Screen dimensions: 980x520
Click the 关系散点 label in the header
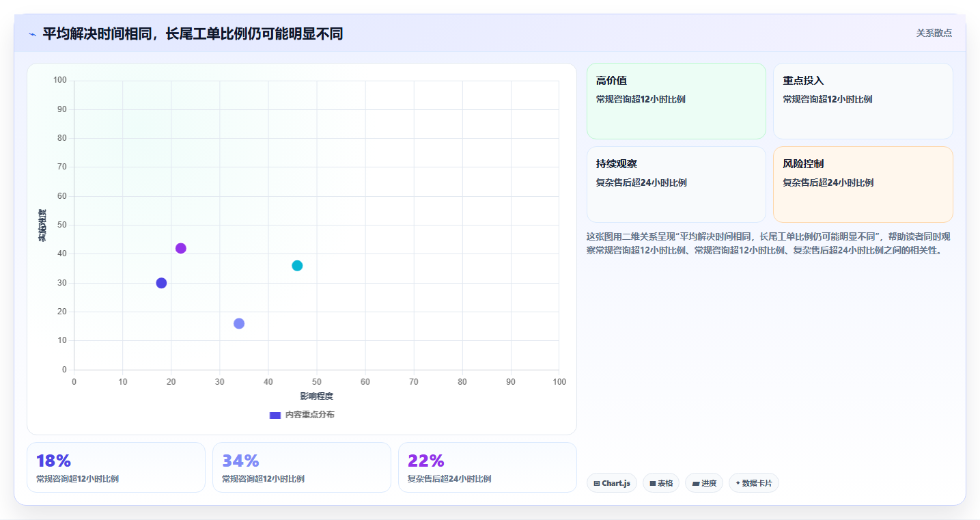tap(934, 33)
